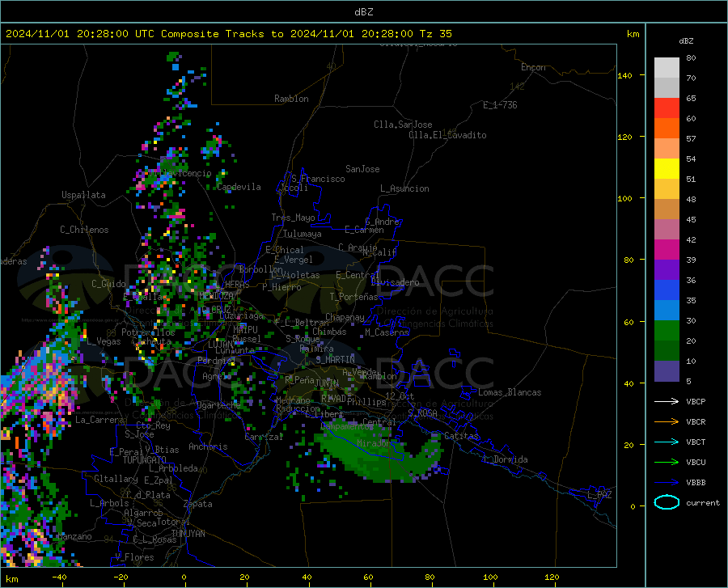
Task: Click the blue 35 dBZ color swatch
Action: coord(667,290)
